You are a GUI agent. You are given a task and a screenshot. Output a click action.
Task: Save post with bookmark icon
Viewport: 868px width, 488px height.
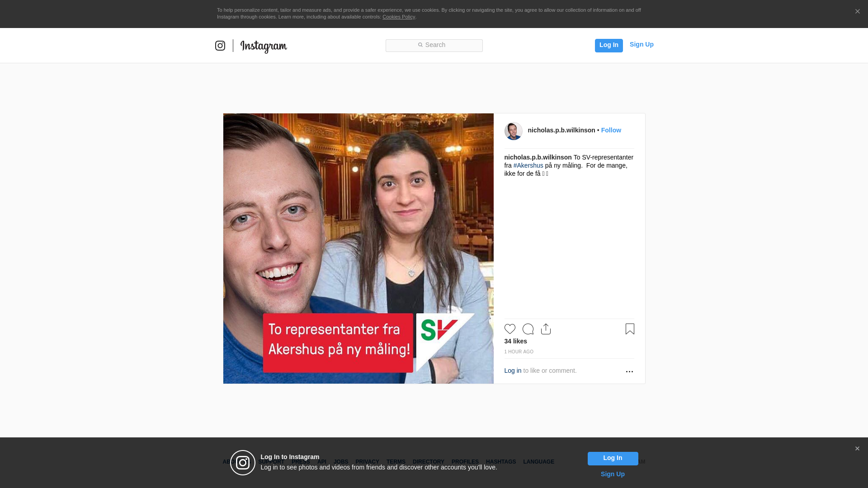pos(630,329)
